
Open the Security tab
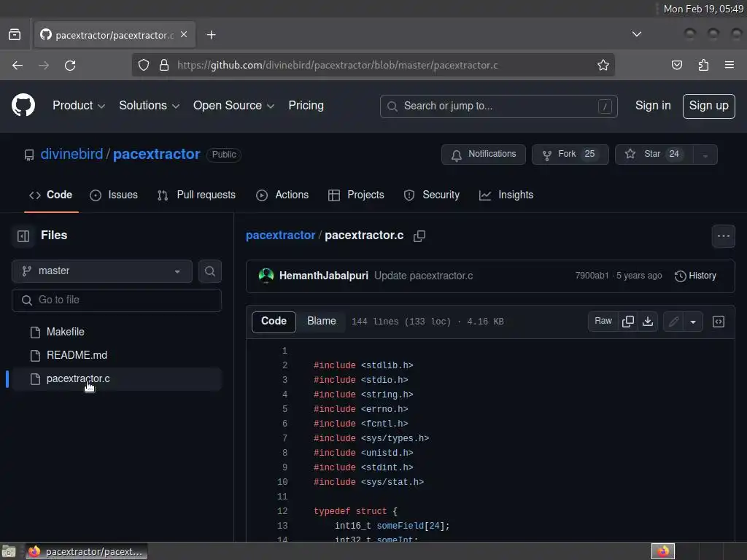pyautogui.click(x=432, y=195)
